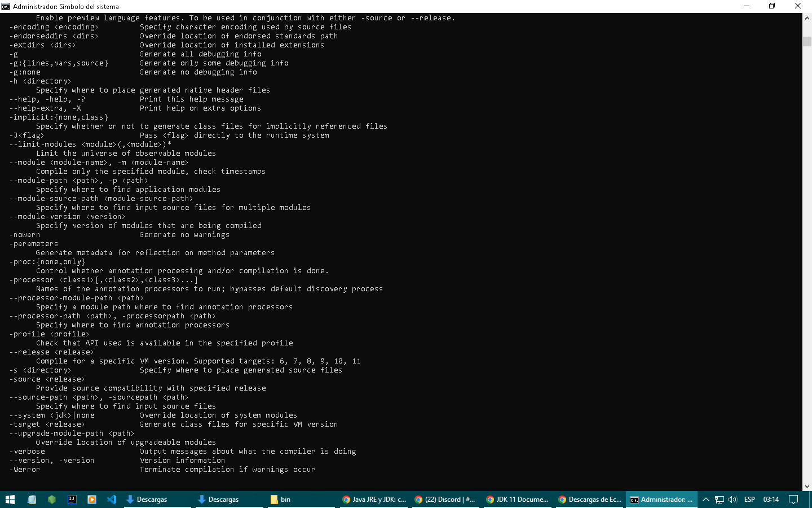Viewport: 812px width, 508px height.
Task: Click the '-extdirs <dirs>' option text
Action: [43, 45]
